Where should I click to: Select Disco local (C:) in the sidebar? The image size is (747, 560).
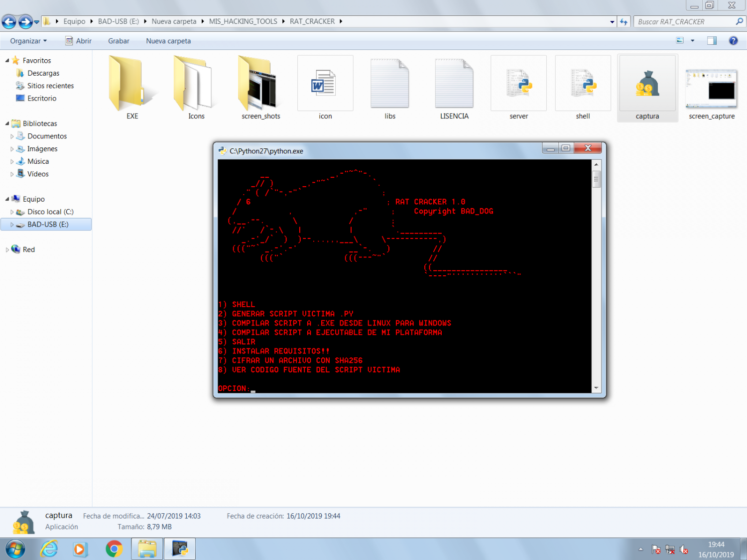50,212
